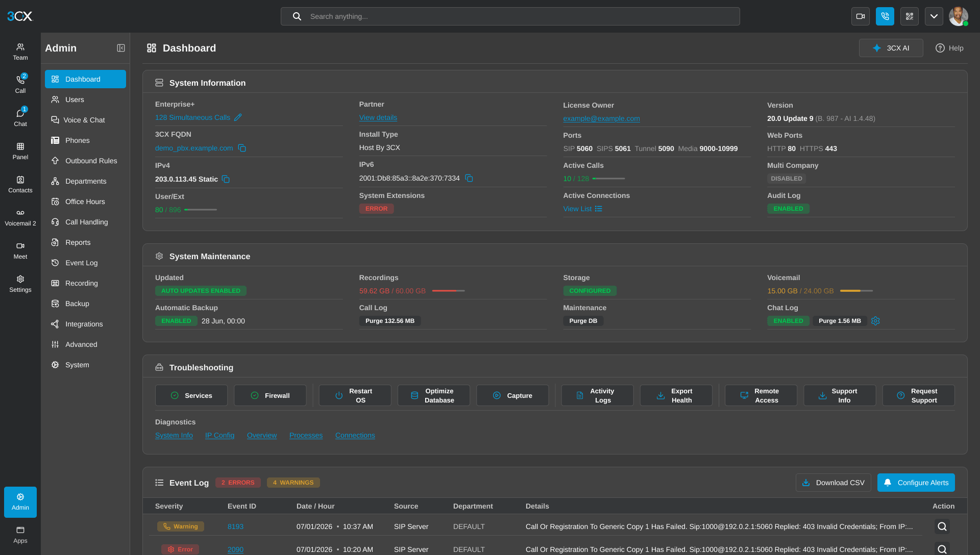Click the Configure Alerts button
Image resolution: width=980 pixels, height=555 pixels.
[x=916, y=483]
